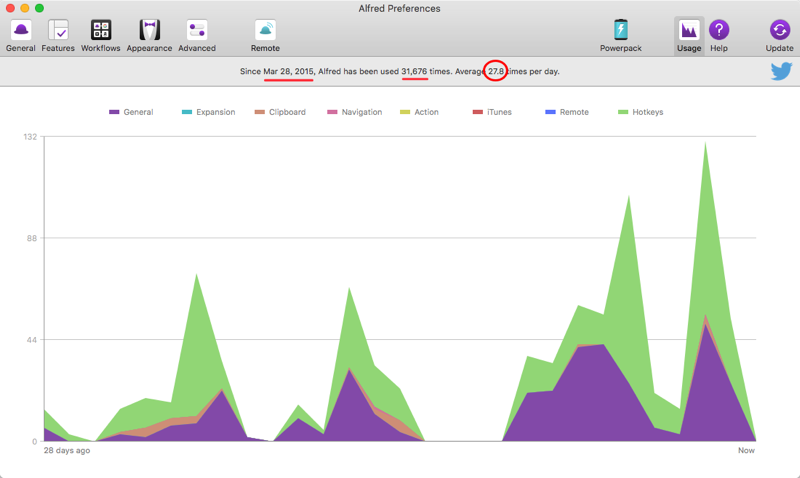The image size is (800, 478).
Task: Click the 44 y-axis label
Action: (32, 339)
